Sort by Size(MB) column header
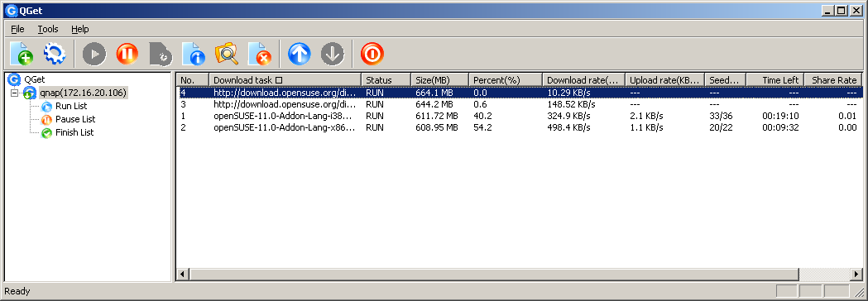The width and height of the screenshot is (868, 301). [x=439, y=80]
